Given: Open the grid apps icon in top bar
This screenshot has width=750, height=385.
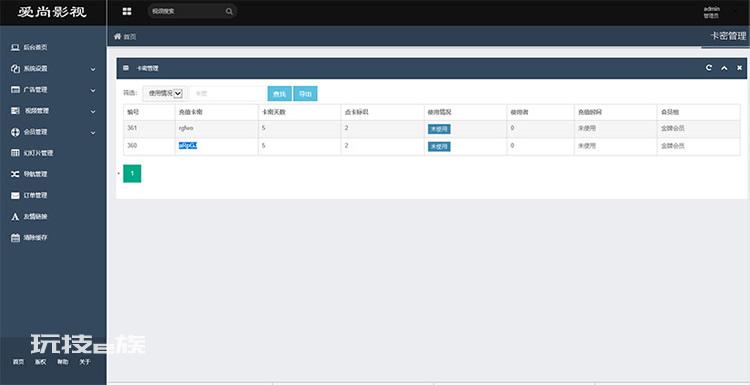Looking at the screenshot, I should click(x=127, y=11).
